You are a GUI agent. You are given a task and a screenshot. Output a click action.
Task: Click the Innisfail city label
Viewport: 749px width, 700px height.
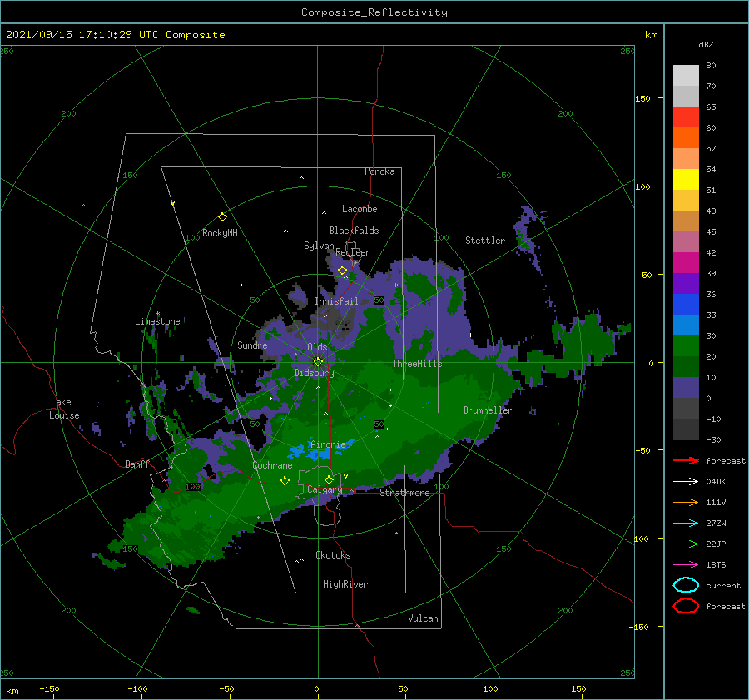[x=336, y=301]
